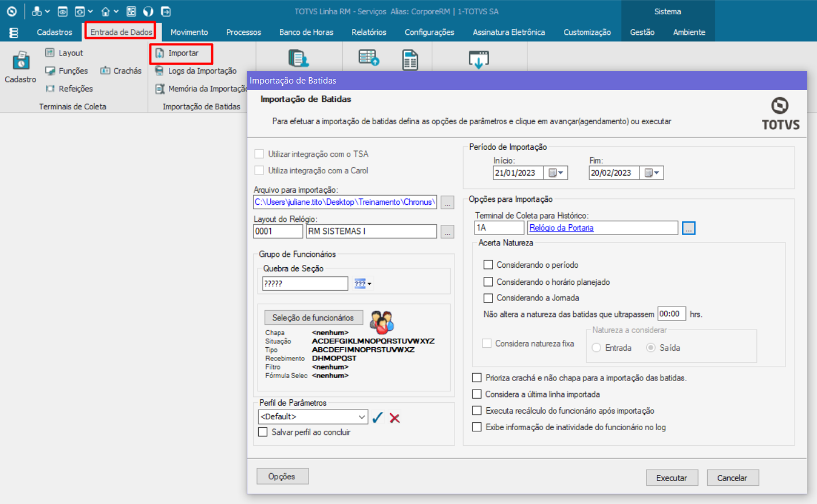This screenshot has height=504, width=817.
Task: Open the stacked menu icon left of Cadastros
Action: click(14, 33)
